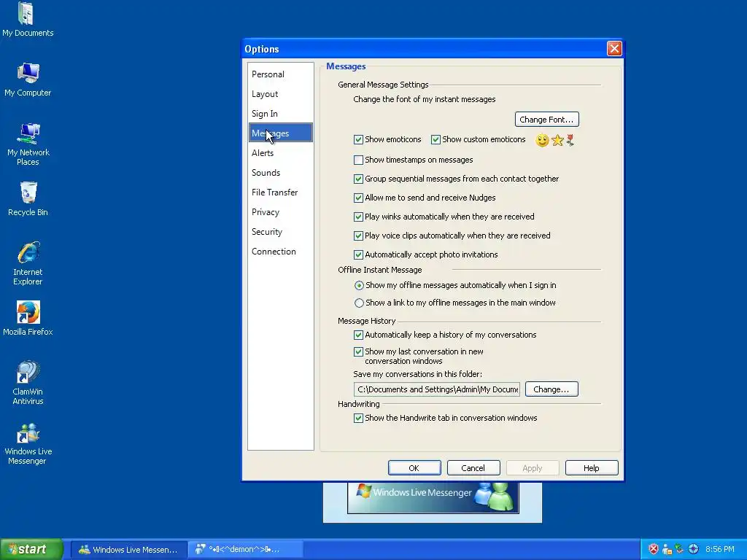Click the Messenger buddy tray icon

point(667,549)
